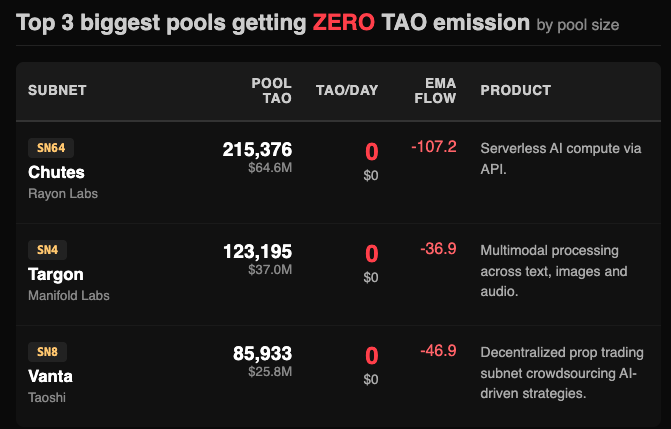
Task: Click the Manifold Labs owner label
Action: coord(69,295)
